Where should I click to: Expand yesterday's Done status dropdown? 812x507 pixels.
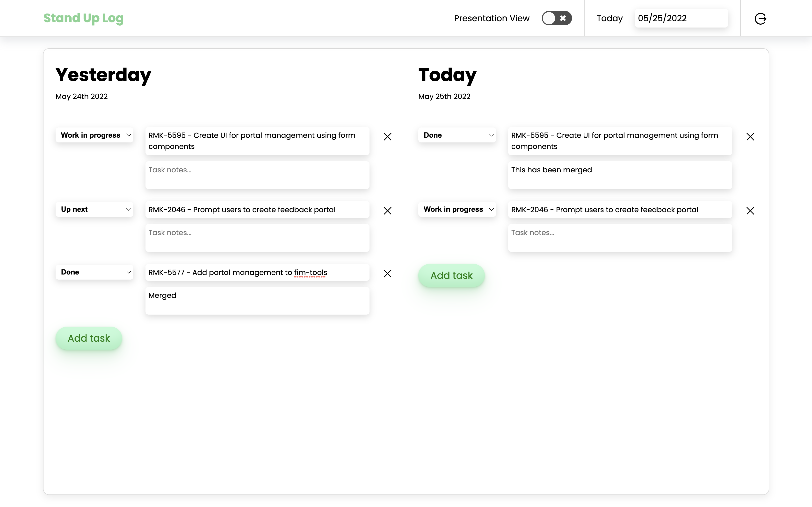95,272
